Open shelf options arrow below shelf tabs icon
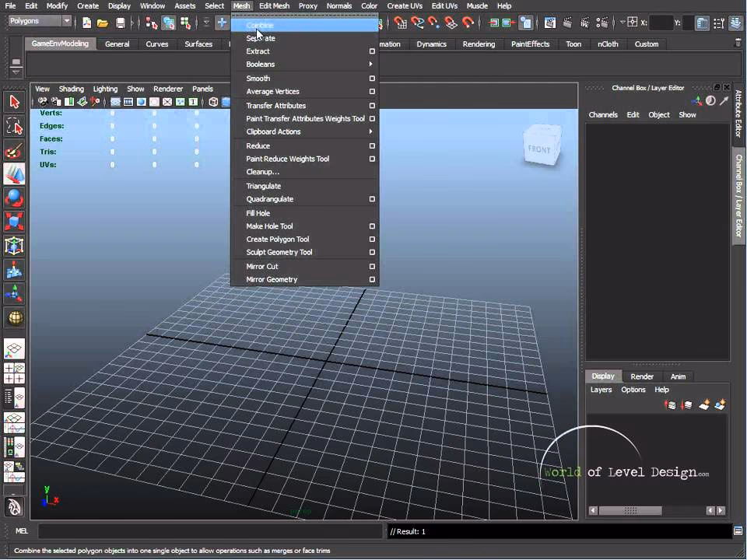This screenshot has height=560, width=747. 16,72
